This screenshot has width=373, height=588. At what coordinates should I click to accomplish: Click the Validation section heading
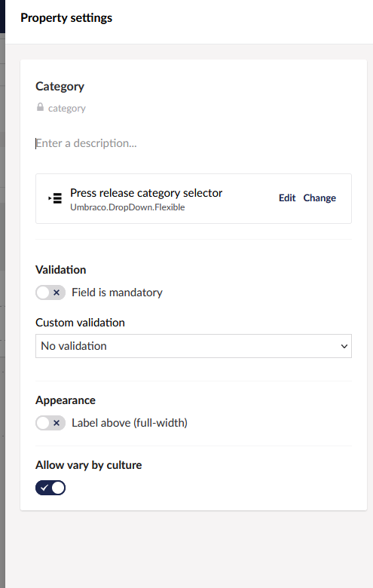[61, 270]
